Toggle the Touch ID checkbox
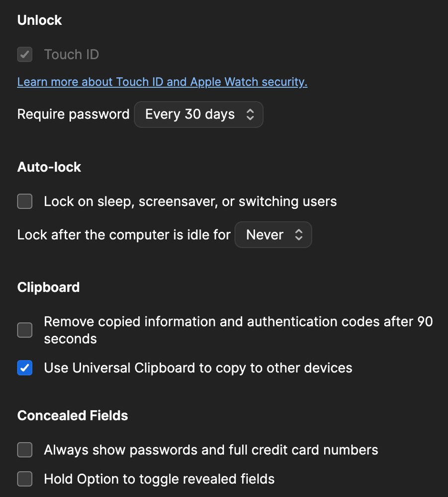The height and width of the screenshot is (497, 448). 25,54
